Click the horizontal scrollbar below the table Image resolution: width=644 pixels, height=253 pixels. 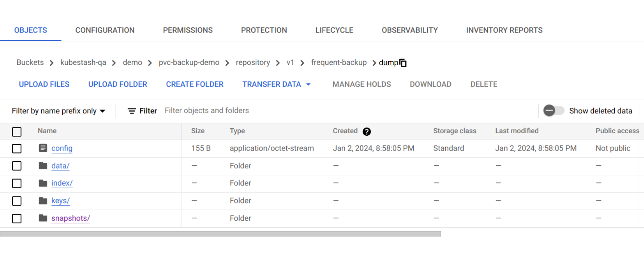220,234
